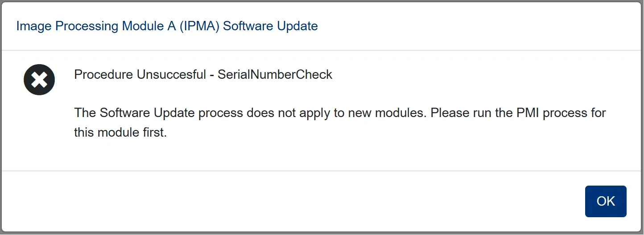The width and height of the screenshot is (644, 235).
Task: Click the OK button
Action: (606, 201)
